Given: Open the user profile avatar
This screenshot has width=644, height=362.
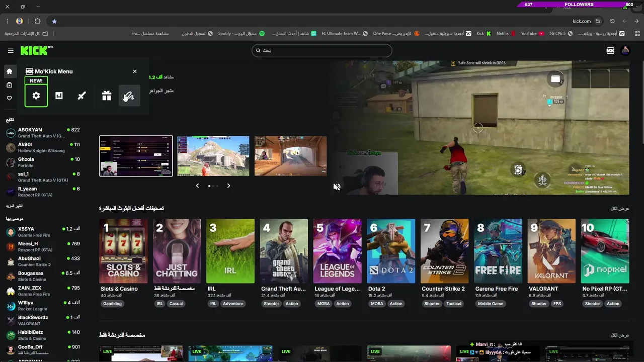Looking at the screenshot, I should 625,51.
